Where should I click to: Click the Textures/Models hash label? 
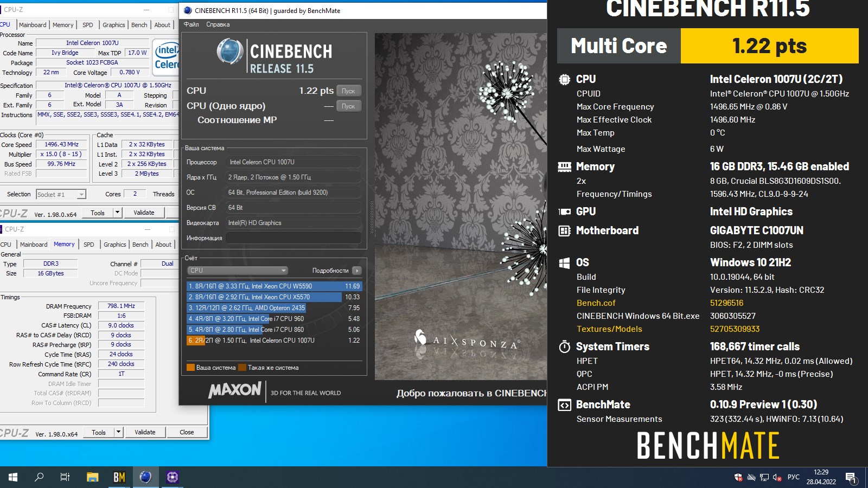coord(609,329)
